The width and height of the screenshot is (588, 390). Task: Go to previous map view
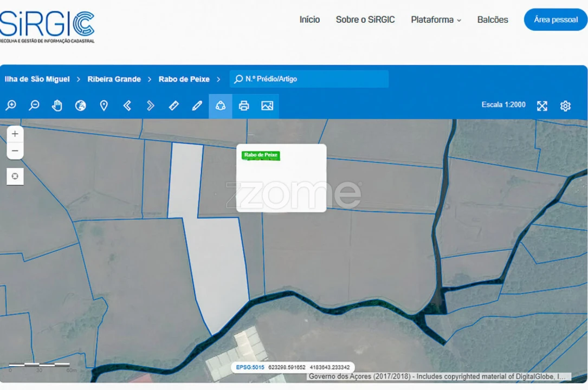click(127, 106)
